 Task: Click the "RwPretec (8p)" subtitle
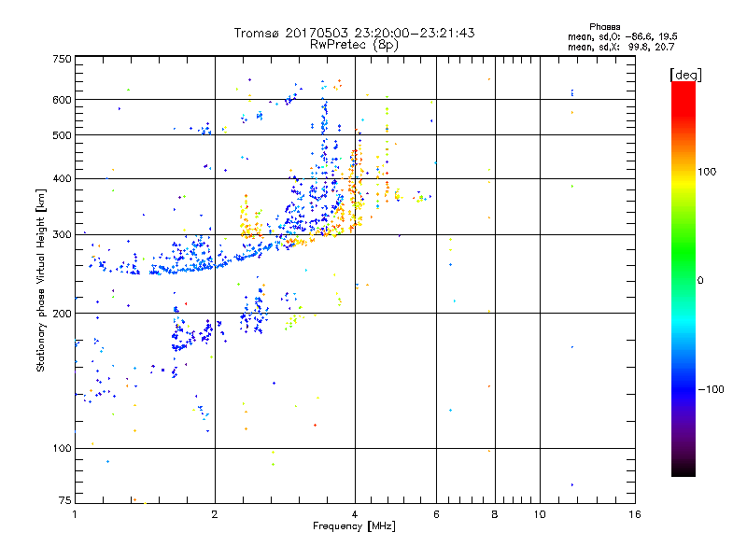pos(354,45)
